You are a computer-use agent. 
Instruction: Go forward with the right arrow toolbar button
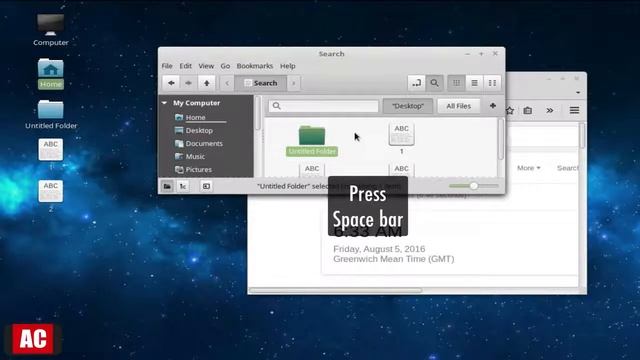pos(188,83)
